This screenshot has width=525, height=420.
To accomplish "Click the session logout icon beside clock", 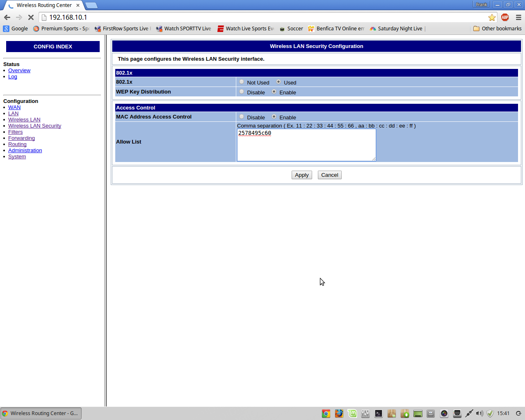I will click(518, 413).
